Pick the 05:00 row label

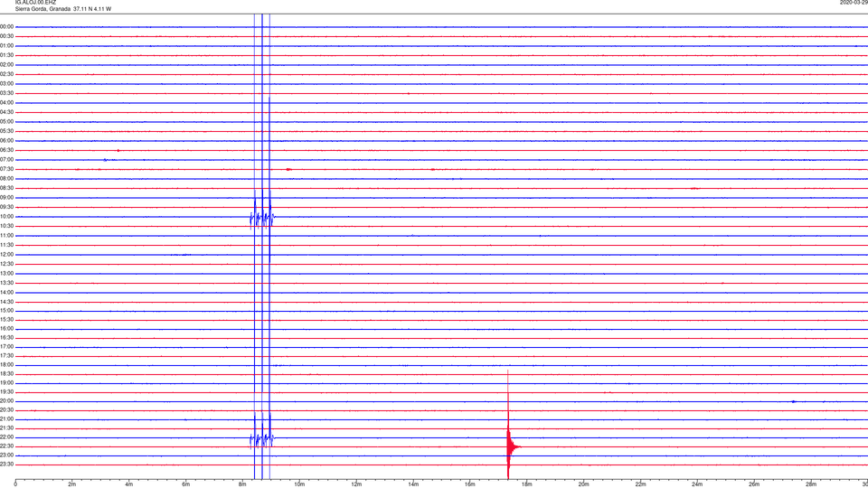click(x=7, y=122)
